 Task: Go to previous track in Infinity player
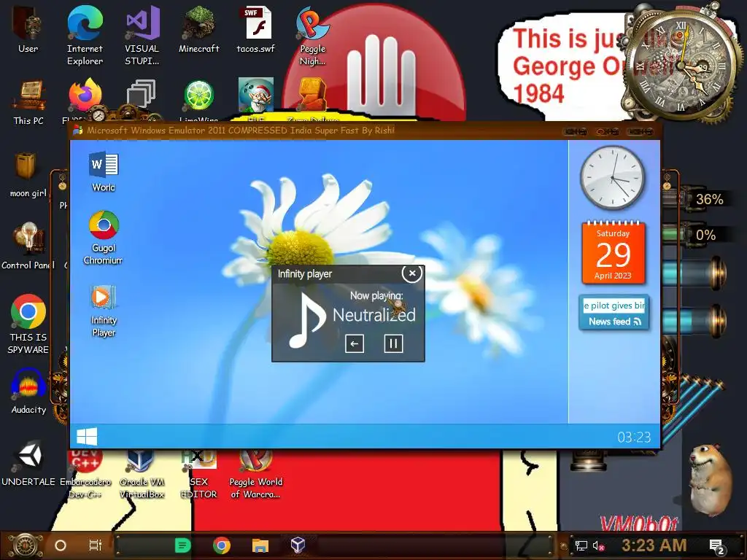pyautogui.click(x=354, y=343)
